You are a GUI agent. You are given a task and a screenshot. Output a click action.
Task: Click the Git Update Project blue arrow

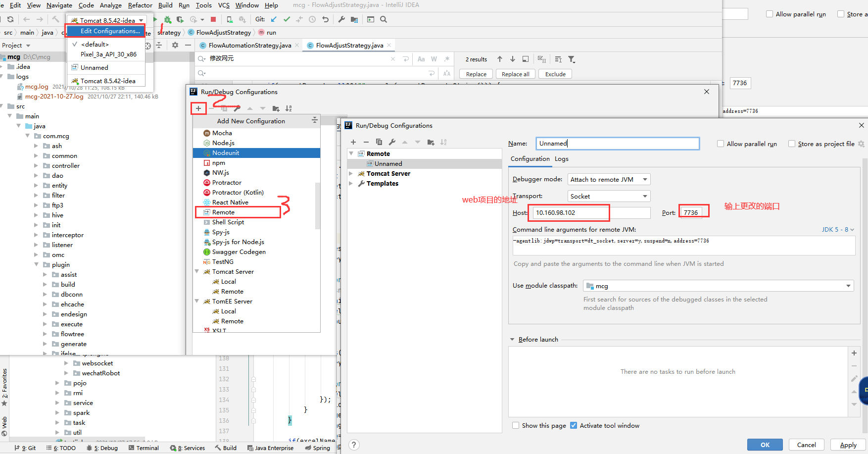274,19
